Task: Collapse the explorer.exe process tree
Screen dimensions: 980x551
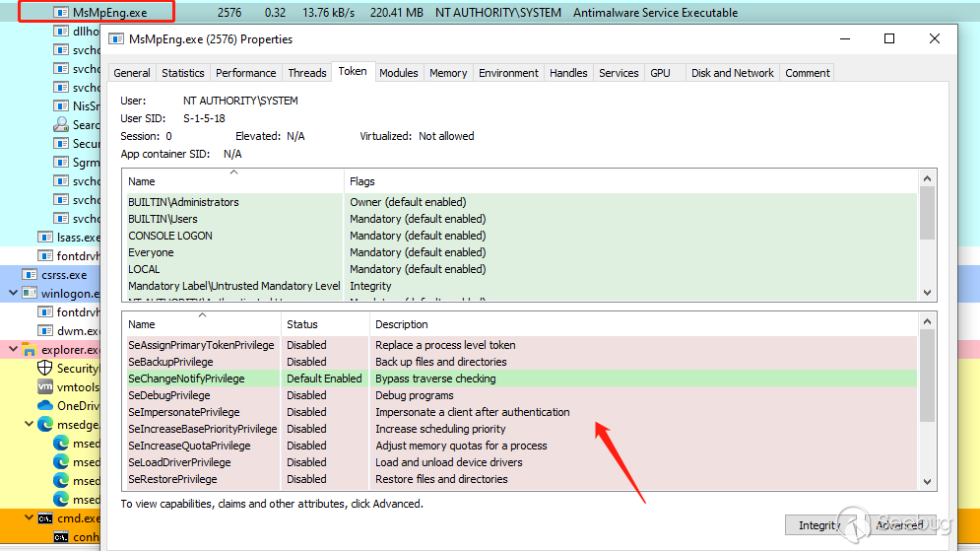Action: tap(13, 350)
